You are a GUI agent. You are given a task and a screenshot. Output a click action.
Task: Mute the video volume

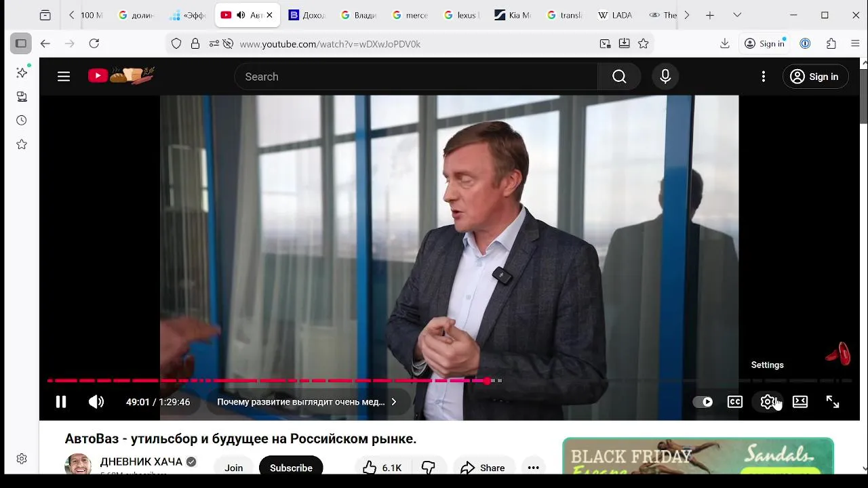96,402
